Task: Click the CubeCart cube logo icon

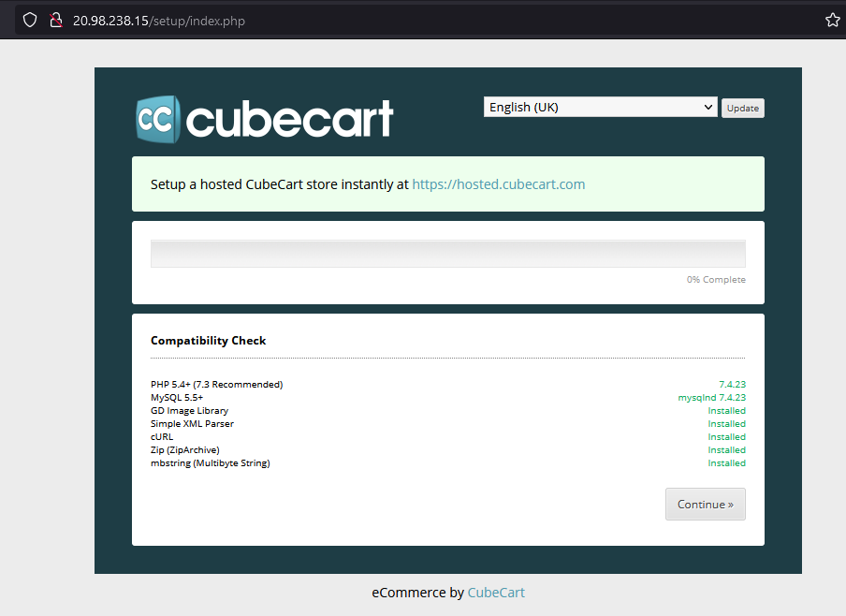Action: coord(157,119)
